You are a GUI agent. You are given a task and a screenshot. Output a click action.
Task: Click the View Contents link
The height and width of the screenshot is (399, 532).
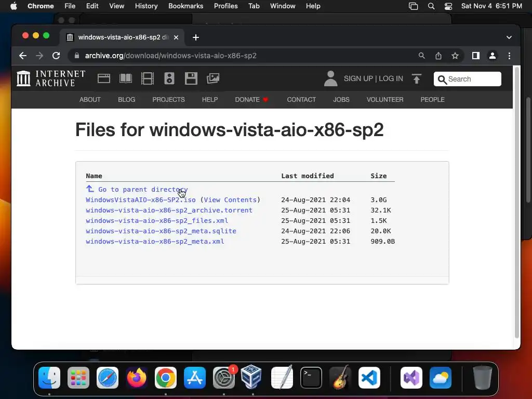point(230,200)
